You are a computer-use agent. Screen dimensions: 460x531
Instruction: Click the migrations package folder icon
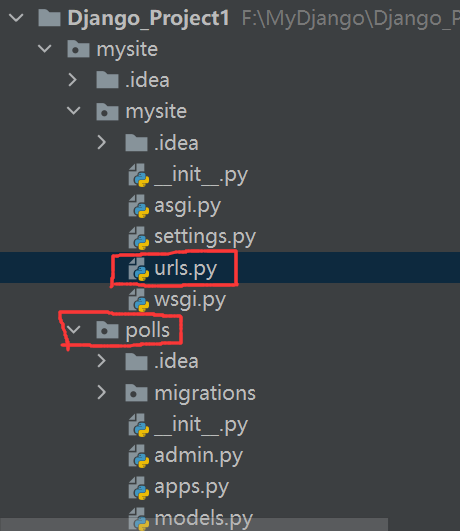tap(136, 393)
